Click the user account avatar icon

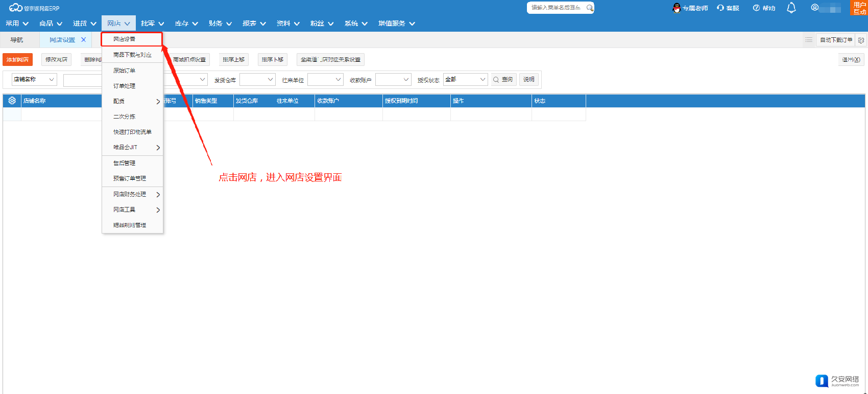tap(815, 8)
